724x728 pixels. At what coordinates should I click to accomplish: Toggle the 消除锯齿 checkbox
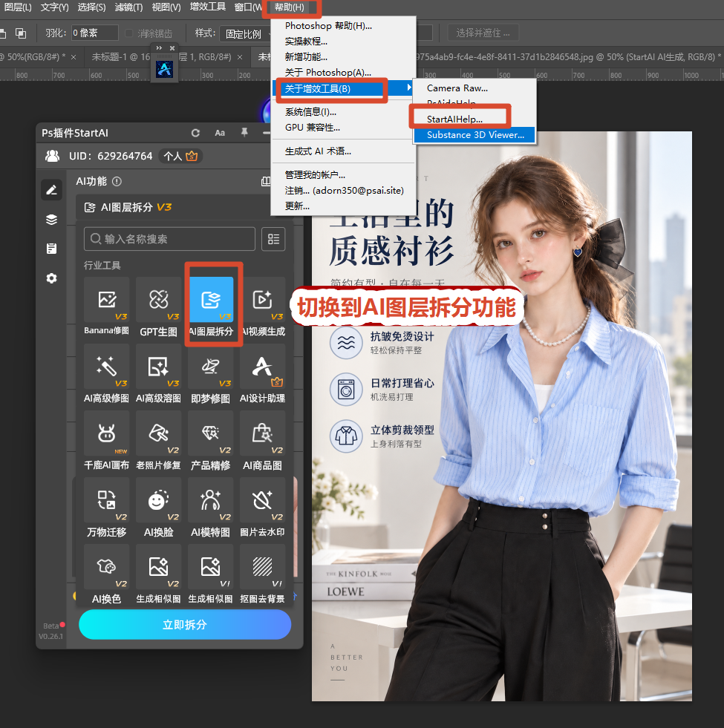pyautogui.click(x=129, y=33)
